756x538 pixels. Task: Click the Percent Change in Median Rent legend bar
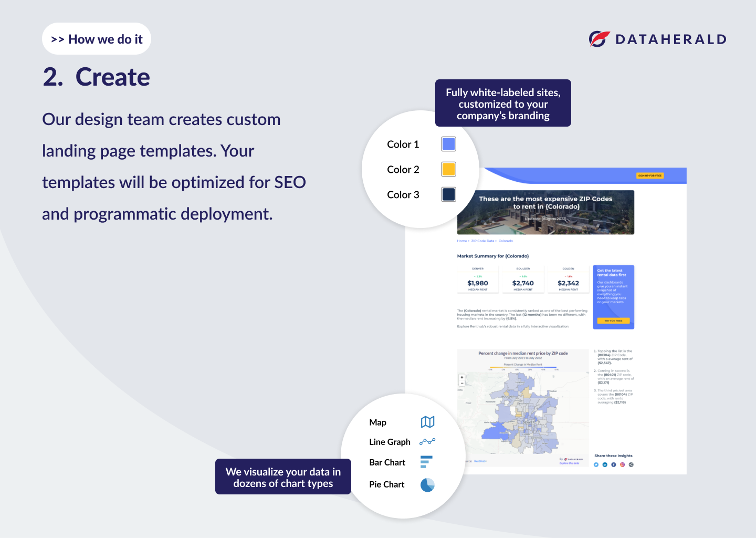point(523,367)
